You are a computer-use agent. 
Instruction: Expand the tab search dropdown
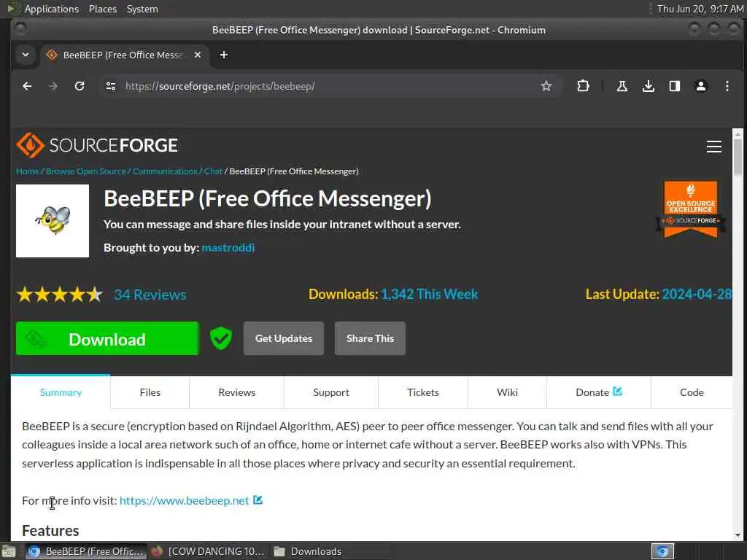click(26, 55)
